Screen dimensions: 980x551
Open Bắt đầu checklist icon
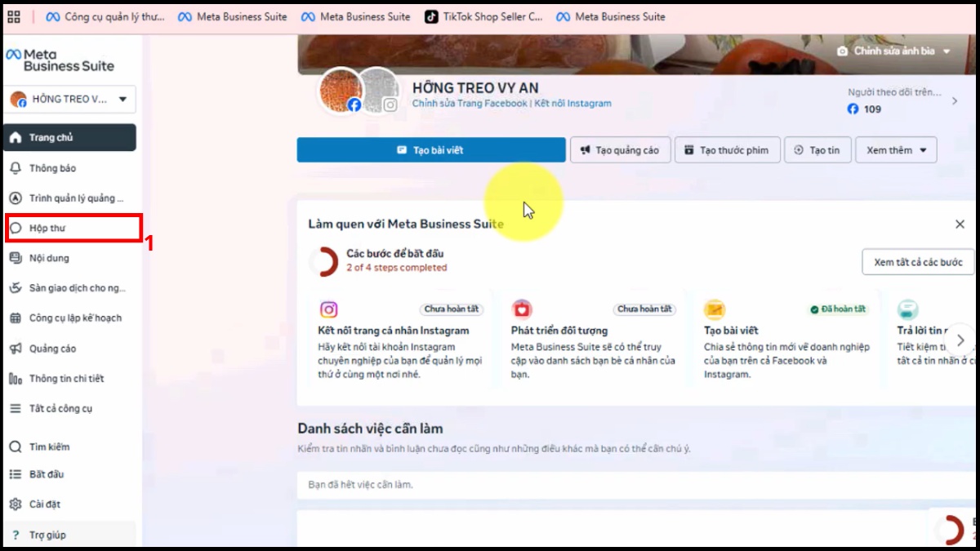pos(15,474)
